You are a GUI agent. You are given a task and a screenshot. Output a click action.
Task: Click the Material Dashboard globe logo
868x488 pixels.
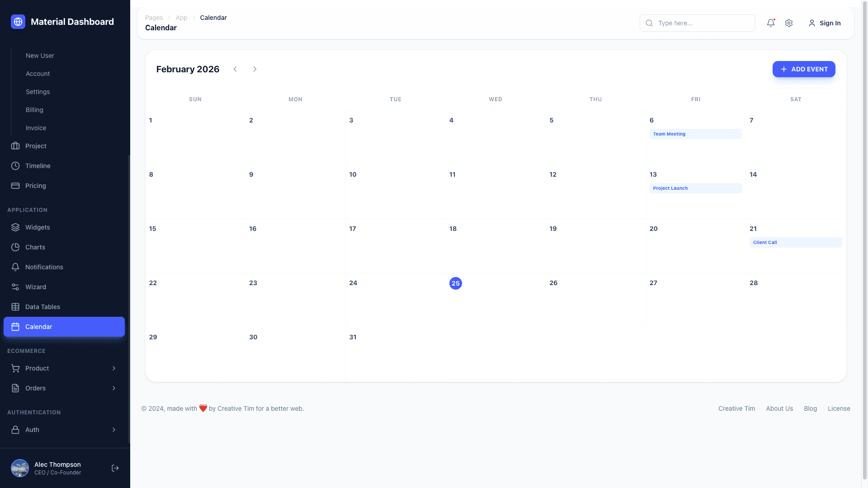tap(18, 21)
